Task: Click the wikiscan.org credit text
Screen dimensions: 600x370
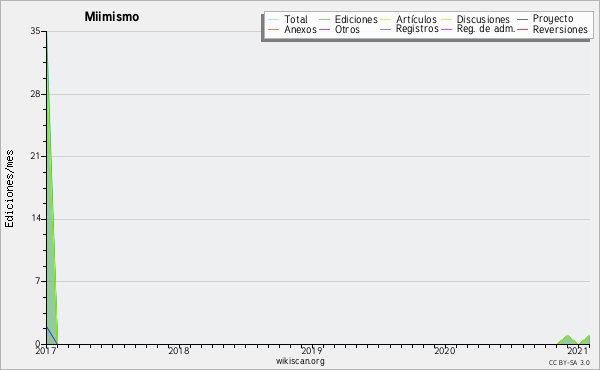Action: 300,361
